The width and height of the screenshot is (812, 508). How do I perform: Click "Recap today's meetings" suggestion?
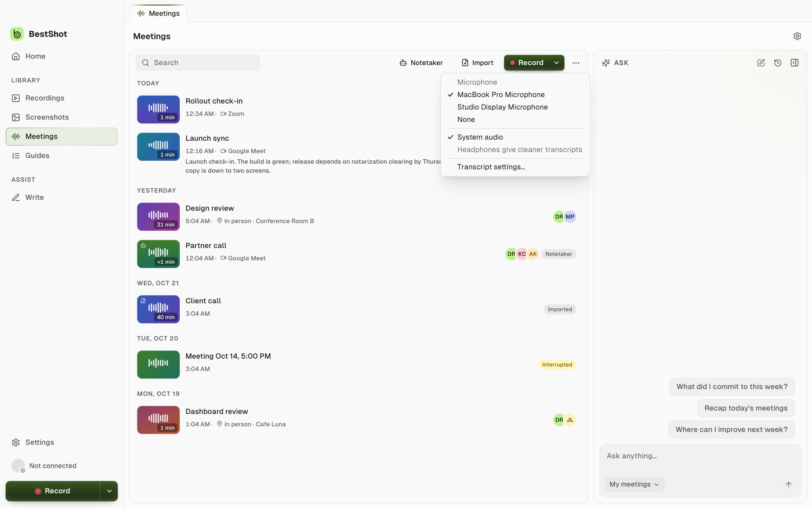[x=746, y=408]
